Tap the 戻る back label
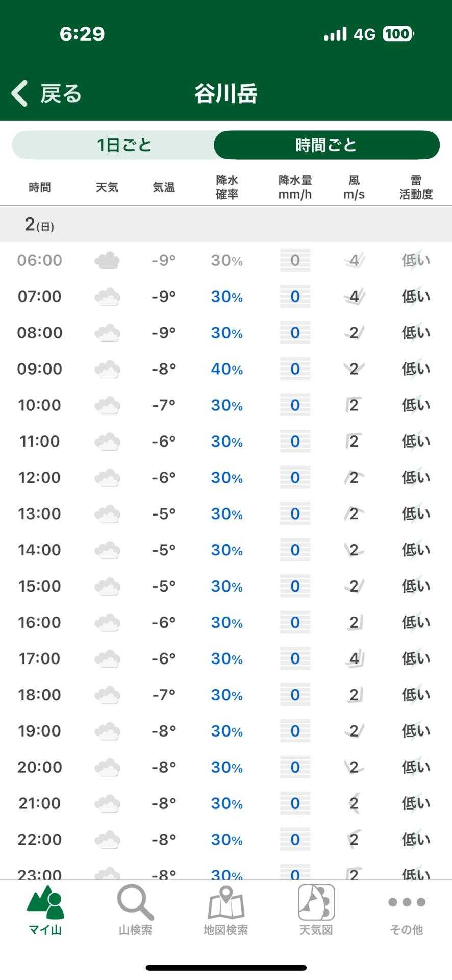 pyautogui.click(x=61, y=93)
